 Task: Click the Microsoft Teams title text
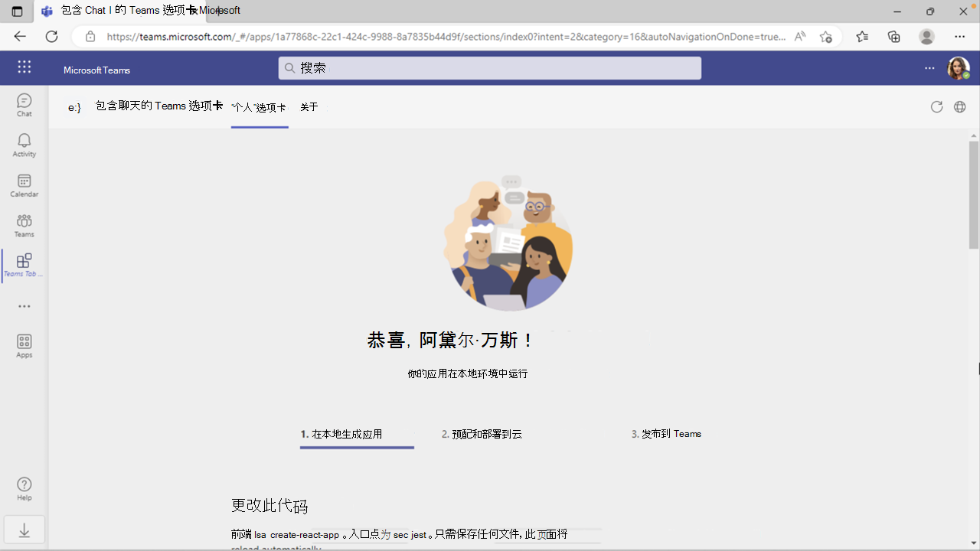click(x=96, y=70)
